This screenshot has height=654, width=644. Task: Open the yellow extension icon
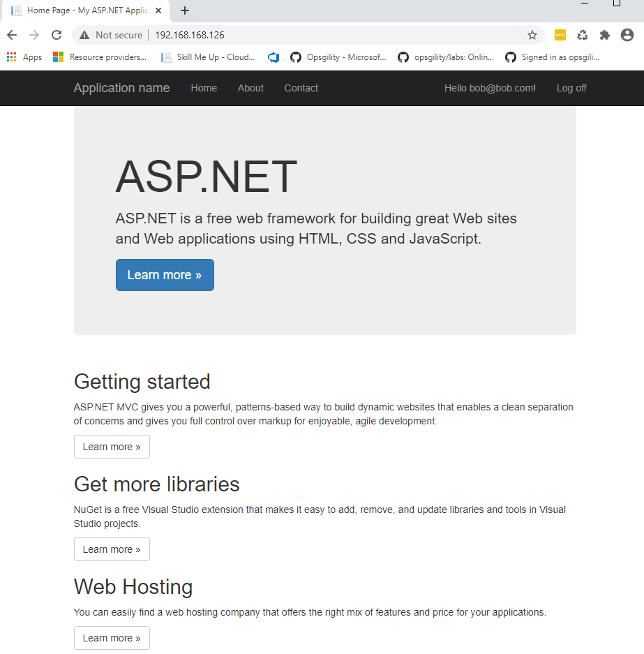point(560,35)
